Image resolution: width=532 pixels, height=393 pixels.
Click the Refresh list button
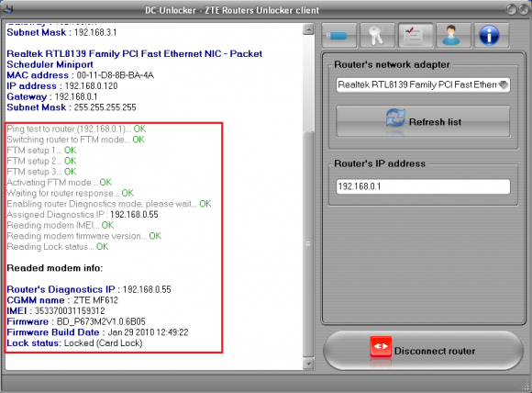[x=423, y=121]
